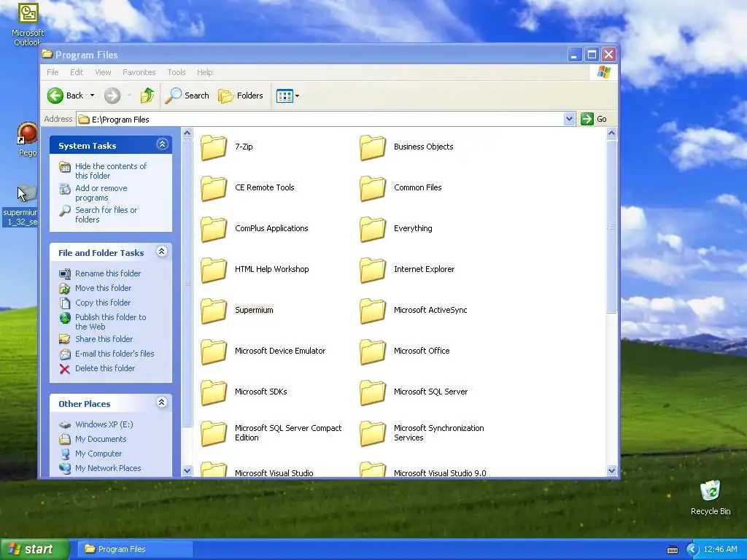
Task: Select the Common Files folder icon
Action: point(373,188)
